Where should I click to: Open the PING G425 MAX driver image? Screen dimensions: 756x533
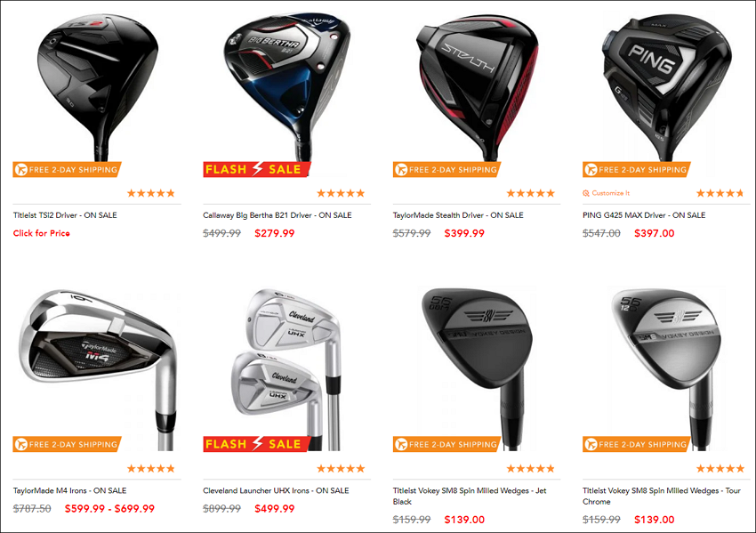click(667, 87)
